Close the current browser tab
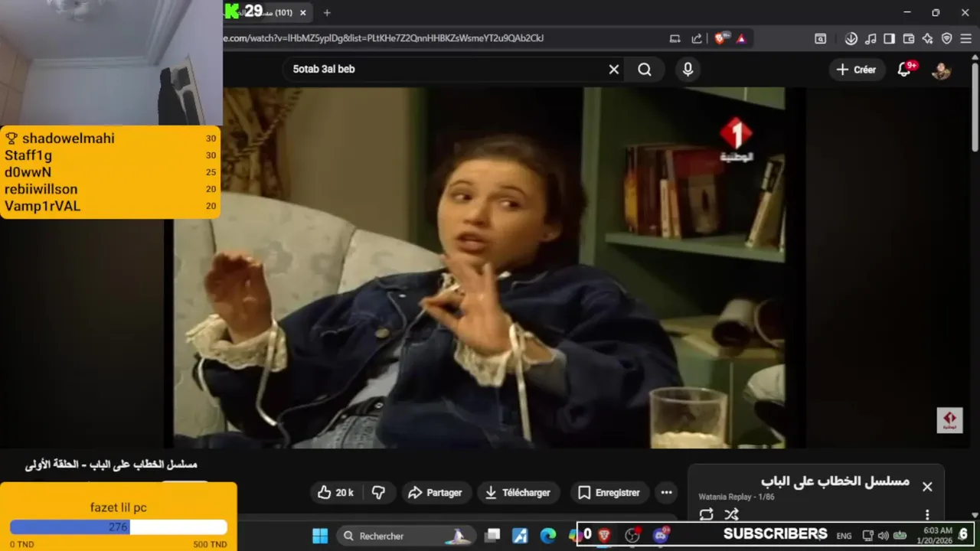 tap(303, 12)
